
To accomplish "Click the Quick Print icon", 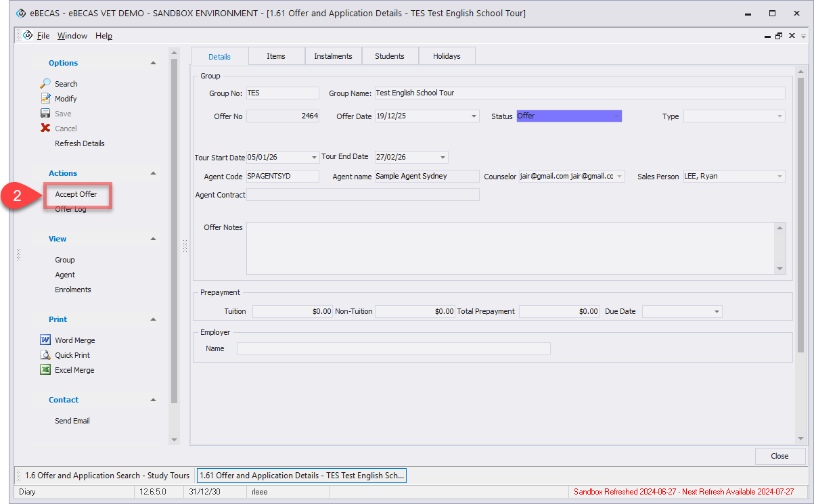I will pyautogui.click(x=45, y=355).
